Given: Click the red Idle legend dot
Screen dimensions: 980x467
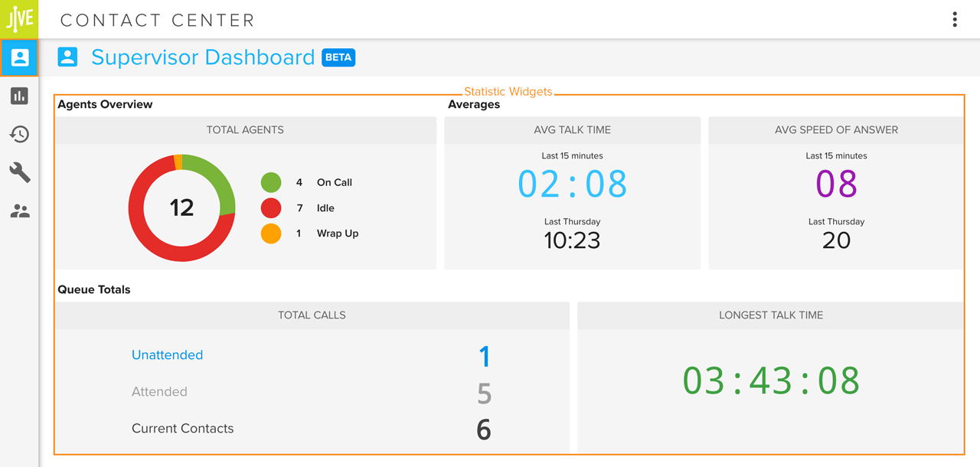Looking at the screenshot, I should (x=271, y=207).
